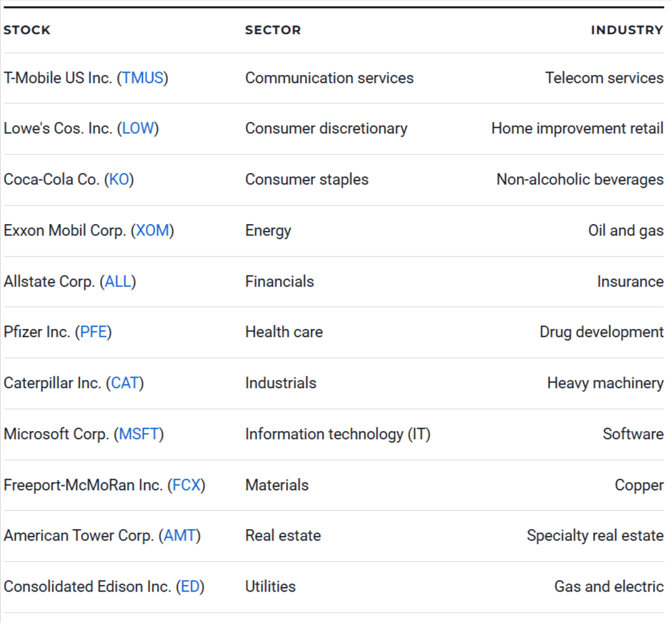Screen dimensions: 672x623
Task: Select the Information technology (IT) cell
Action: [338, 434]
